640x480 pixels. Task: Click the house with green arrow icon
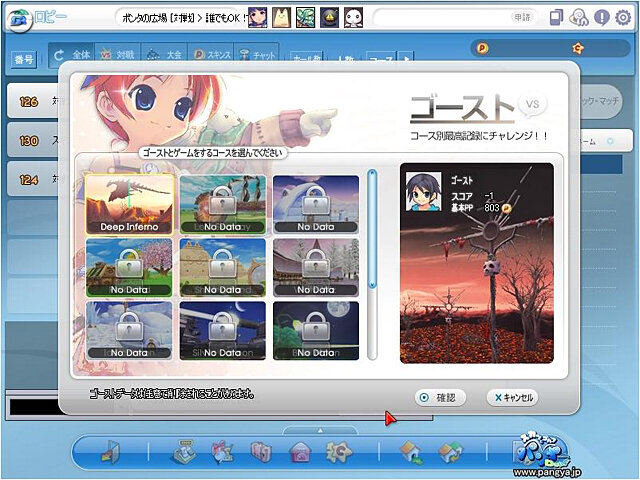point(411,452)
